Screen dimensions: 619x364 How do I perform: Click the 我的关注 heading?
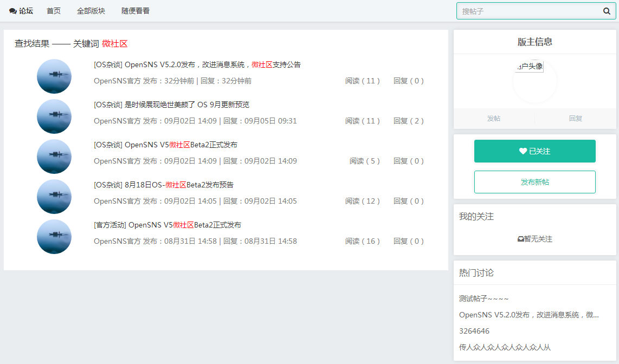tap(476, 217)
